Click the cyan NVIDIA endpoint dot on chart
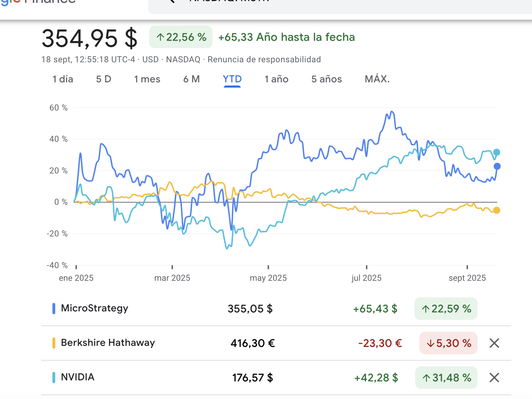This screenshot has width=532, height=399. [496, 152]
